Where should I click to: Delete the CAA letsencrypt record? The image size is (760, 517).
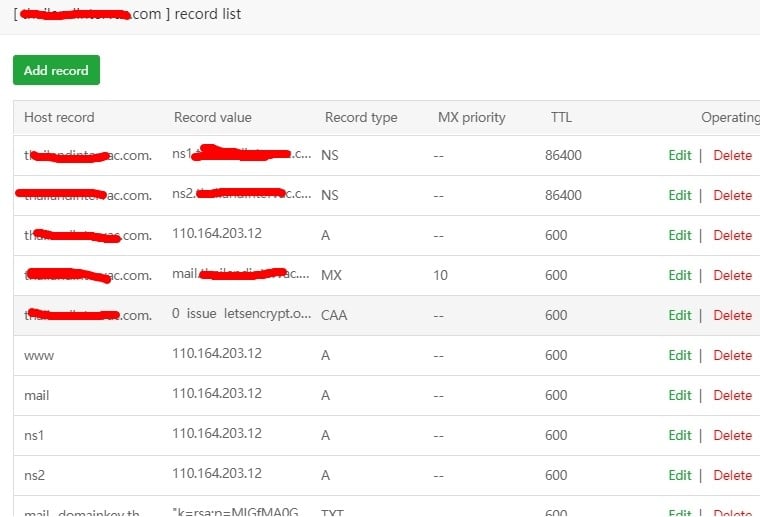[x=732, y=315]
